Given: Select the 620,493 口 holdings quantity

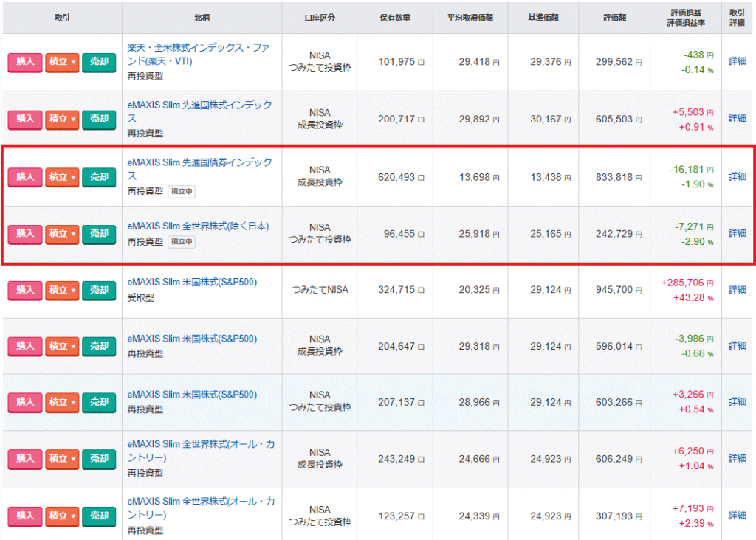Looking at the screenshot, I should click(401, 177).
